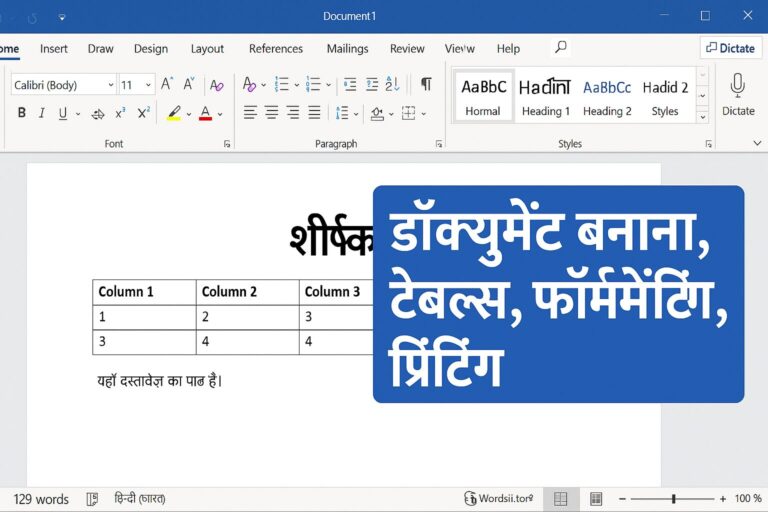Screen dimensions: 768x512
Task: Collapse the ribbon chevron
Action: (x=757, y=143)
